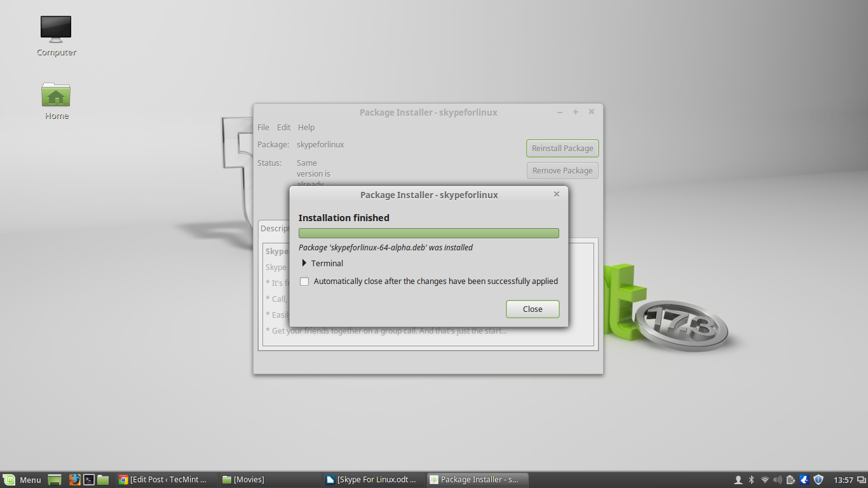The width and height of the screenshot is (868, 488).
Task: Click the 'Status:' label in Package Installer
Action: coord(269,163)
